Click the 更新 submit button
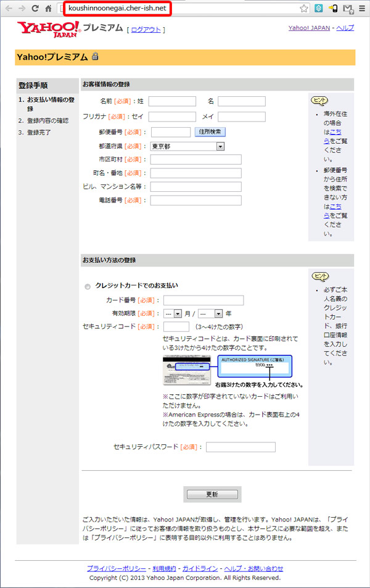 [x=212, y=494]
